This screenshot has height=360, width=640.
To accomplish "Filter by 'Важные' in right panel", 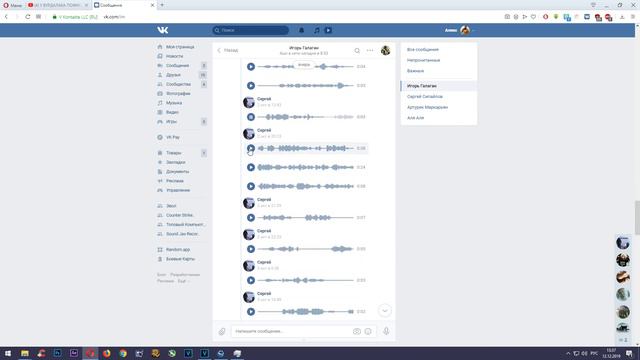I will (x=416, y=71).
